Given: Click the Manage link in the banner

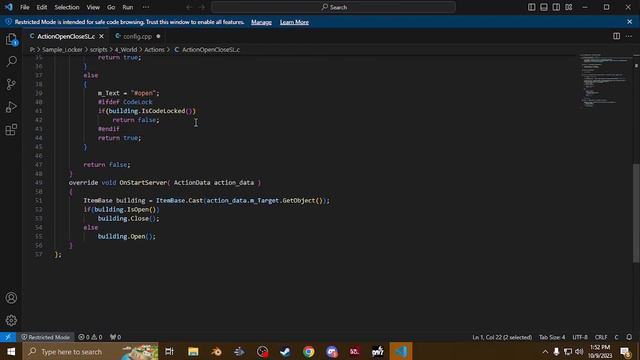Looking at the screenshot, I should point(261,22).
